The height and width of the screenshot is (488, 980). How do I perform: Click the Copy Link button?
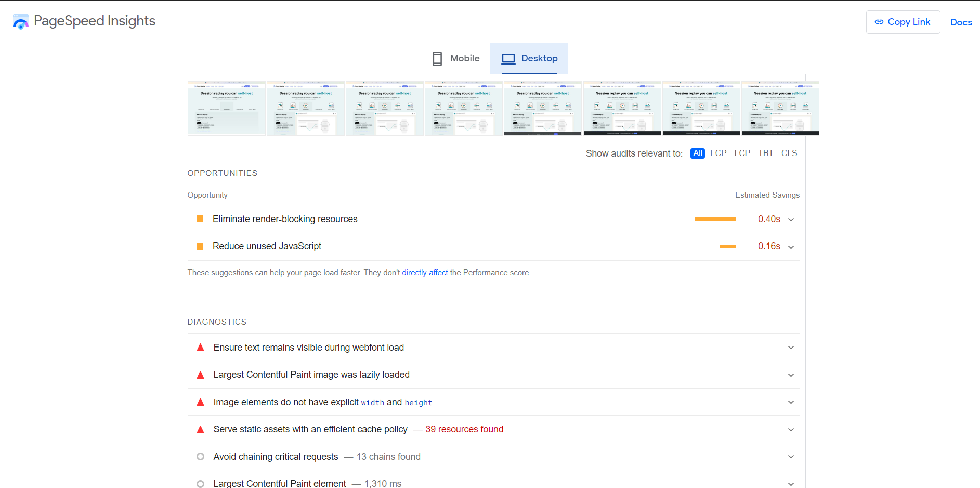pos(903,22)
